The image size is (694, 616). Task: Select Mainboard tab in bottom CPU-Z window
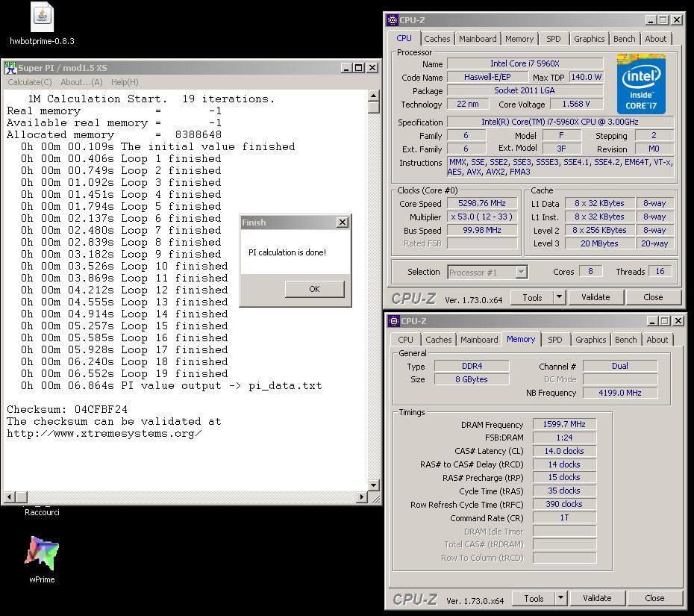point(479,340)
